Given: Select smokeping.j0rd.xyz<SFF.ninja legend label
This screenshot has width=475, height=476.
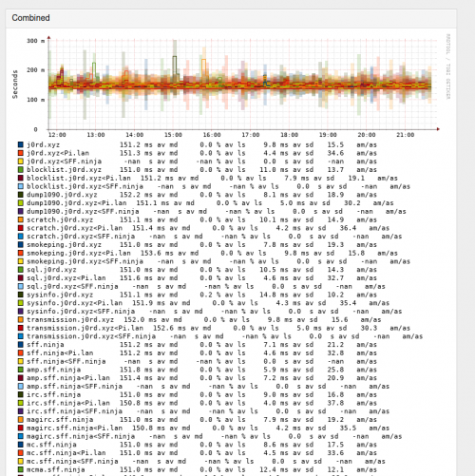Looking at the screenshot, I should point(85,261).
